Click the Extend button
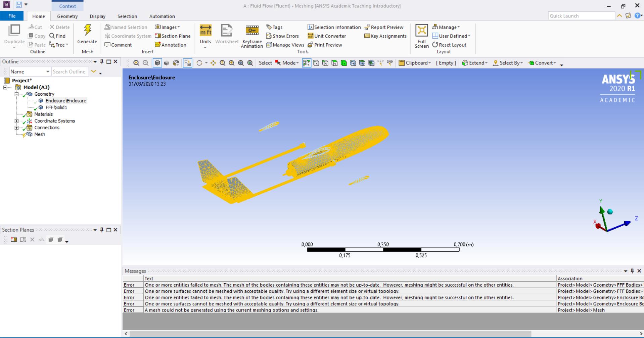Image resolution: width=644 pixels, height=338 pixels. (x=475, y=63)
